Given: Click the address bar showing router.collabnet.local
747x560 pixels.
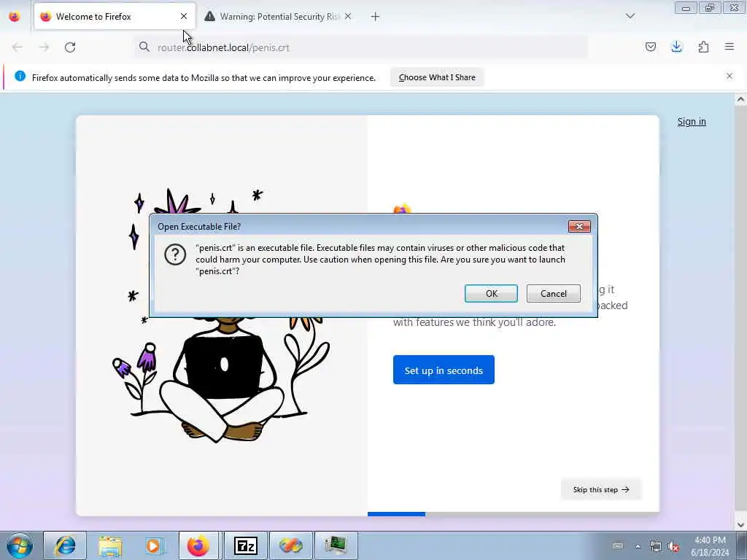Looking at the screenshot, I should (x=361, y=47).
